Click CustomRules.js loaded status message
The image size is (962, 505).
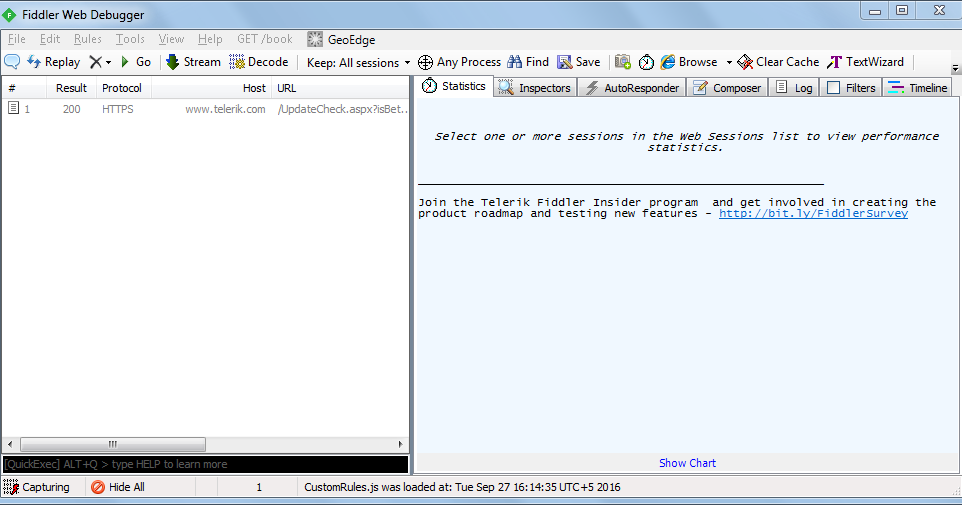tap(462, 487)
